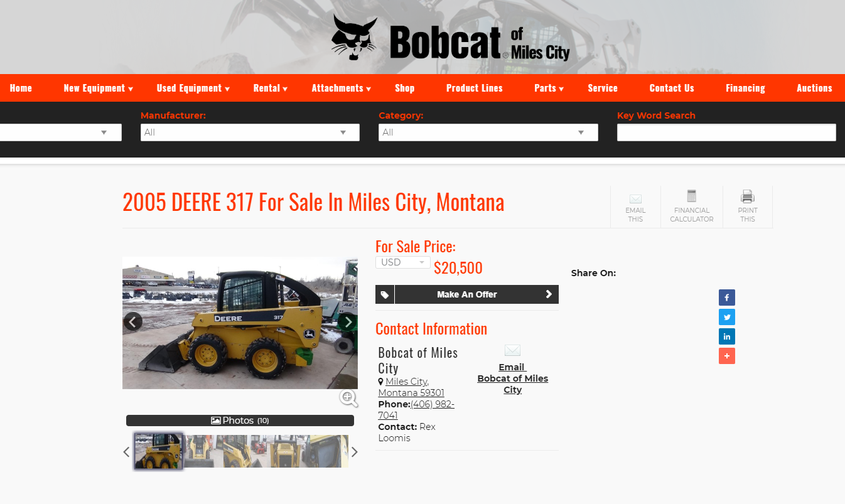Open the USD currency dropdown

point(403,262)
